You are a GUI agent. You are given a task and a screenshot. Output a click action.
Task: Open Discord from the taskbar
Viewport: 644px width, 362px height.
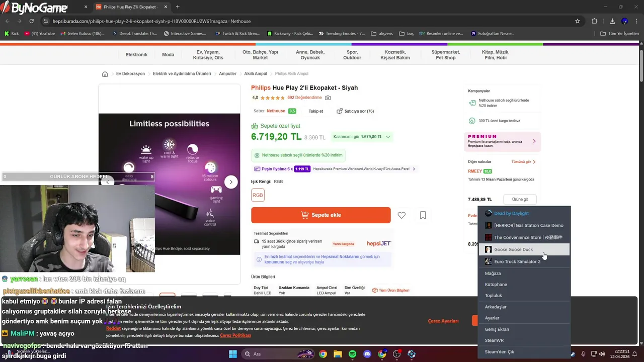pos(367,354)
